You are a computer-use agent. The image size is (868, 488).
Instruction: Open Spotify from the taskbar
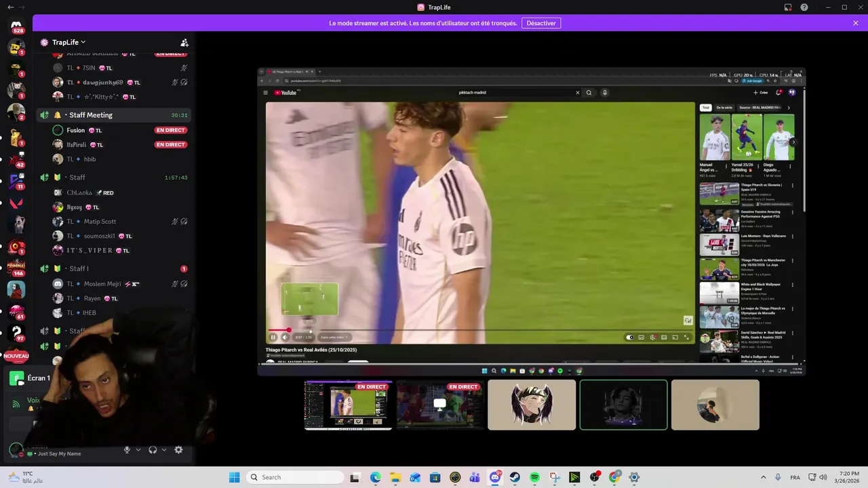pyautogui.click(x=534, y=477)
